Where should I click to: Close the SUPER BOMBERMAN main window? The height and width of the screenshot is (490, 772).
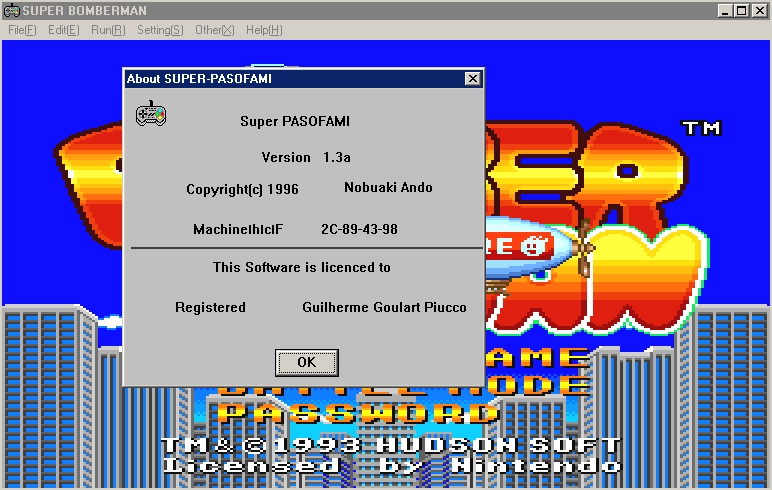click(760, 10)
